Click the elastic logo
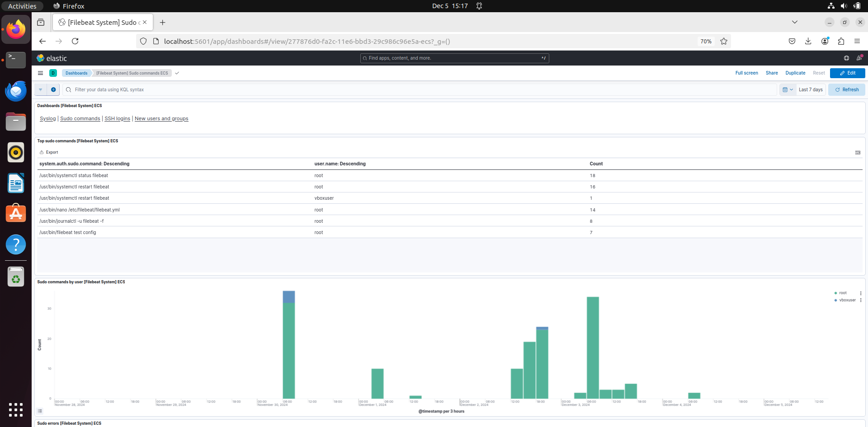The width and height of the screenshot is (868, 427). [x=52, y=58]
